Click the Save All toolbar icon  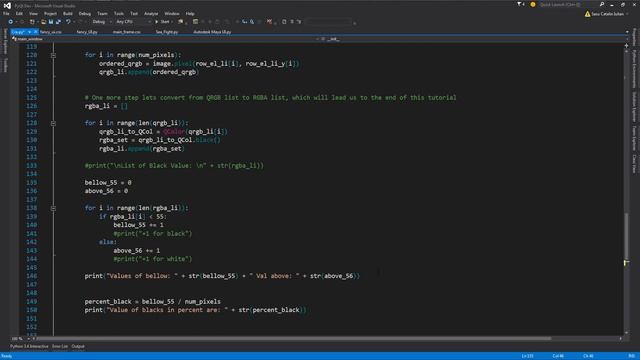click(x=58, y=22)
